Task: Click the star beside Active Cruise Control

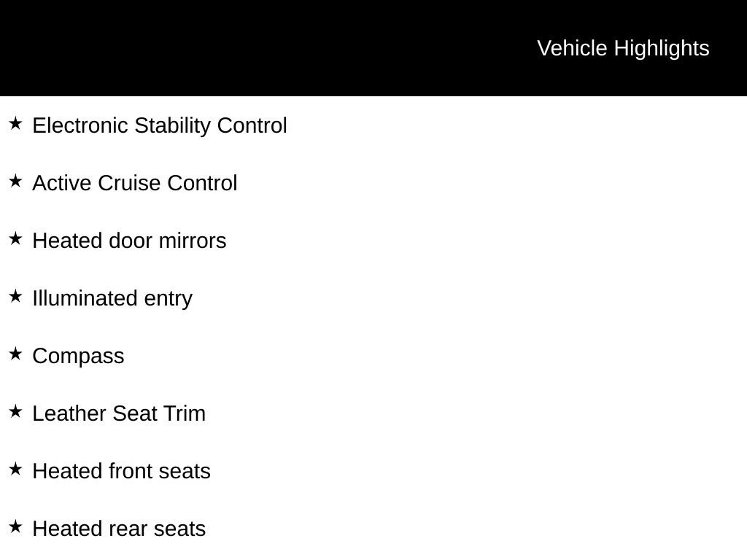Action: [x=15, y=182]
